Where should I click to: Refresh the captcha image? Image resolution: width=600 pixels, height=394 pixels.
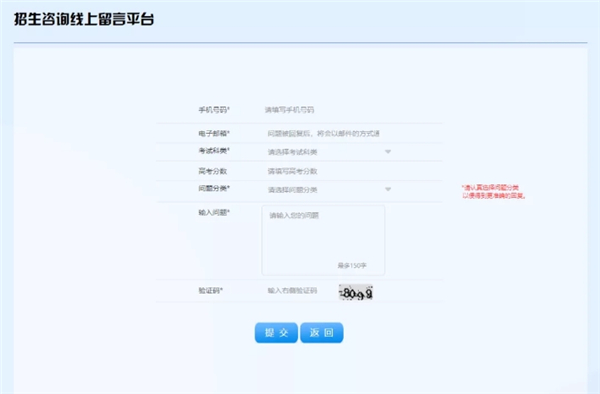[355, 293]
